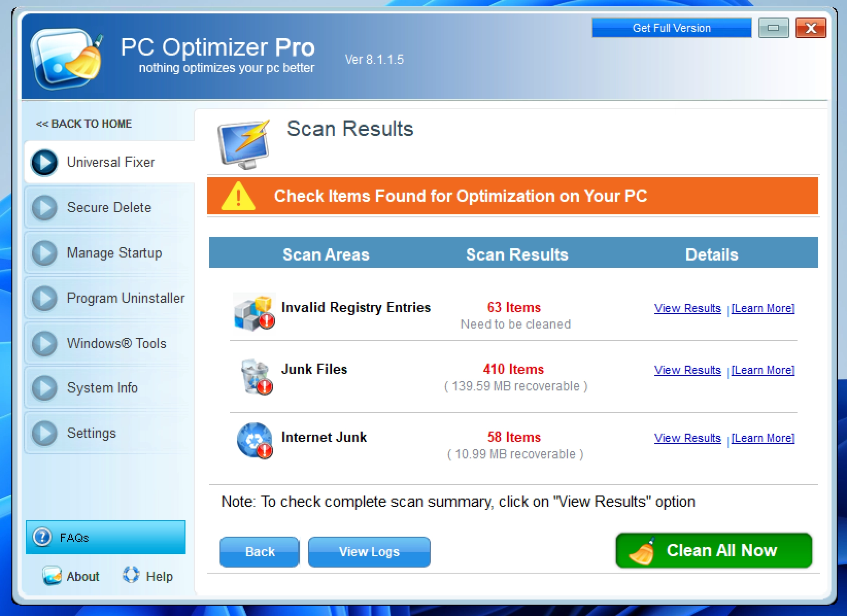
Task: Open FAQs using the question mark icon
Action: 41,537
